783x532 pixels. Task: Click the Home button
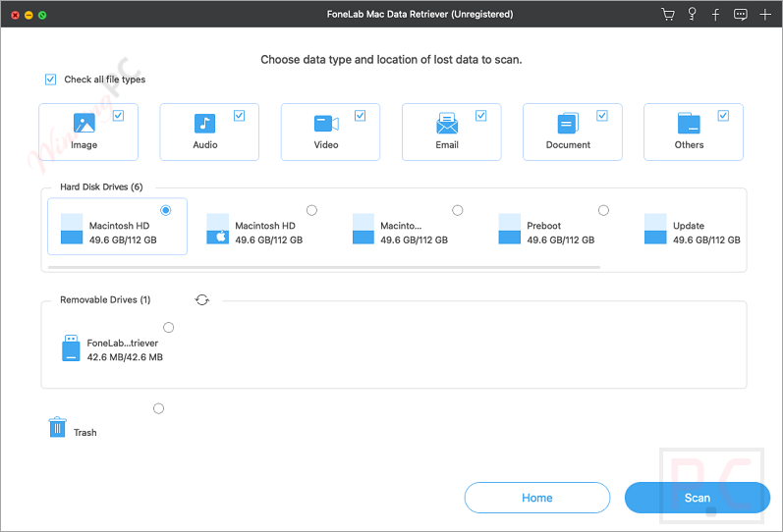tap(536, 498)
